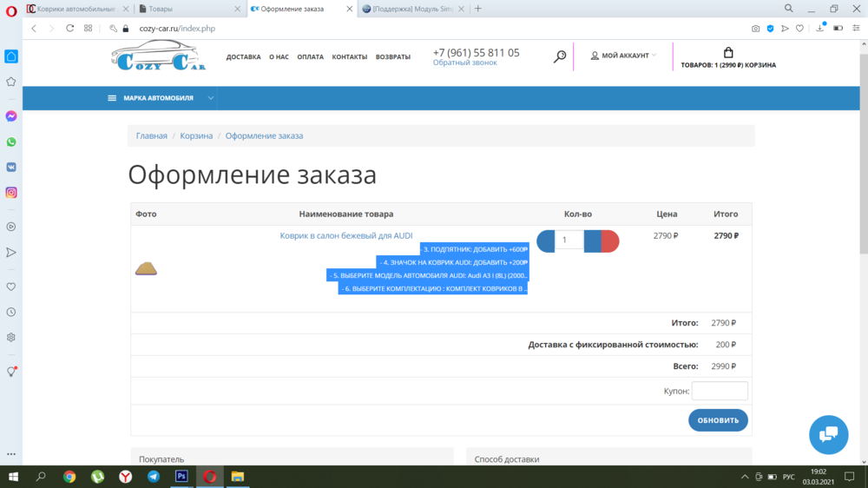Open ВОЗВРАТЫ menu item
Screen dimensions: 868x488
point(393,57)
